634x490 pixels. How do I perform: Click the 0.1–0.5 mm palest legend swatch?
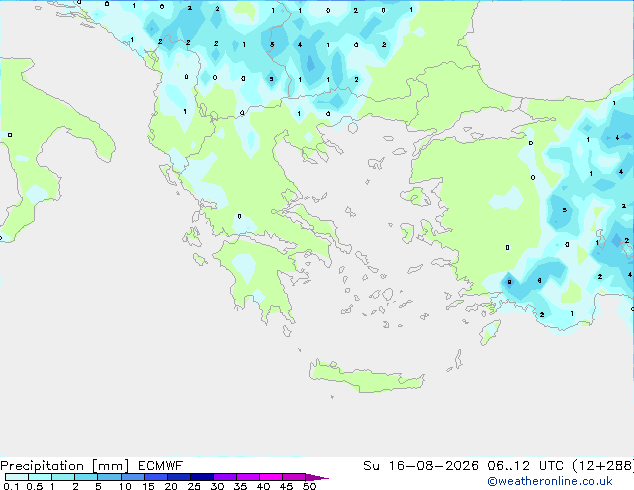17,477
